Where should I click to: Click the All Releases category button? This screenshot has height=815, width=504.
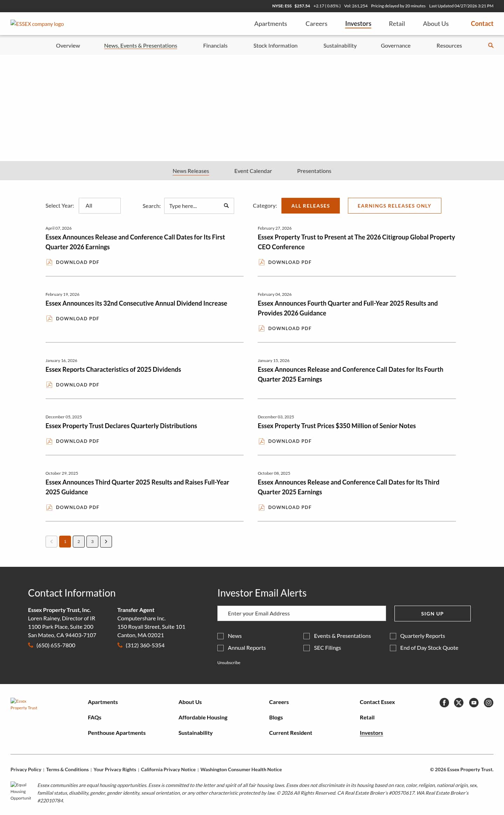coord(310,206)
